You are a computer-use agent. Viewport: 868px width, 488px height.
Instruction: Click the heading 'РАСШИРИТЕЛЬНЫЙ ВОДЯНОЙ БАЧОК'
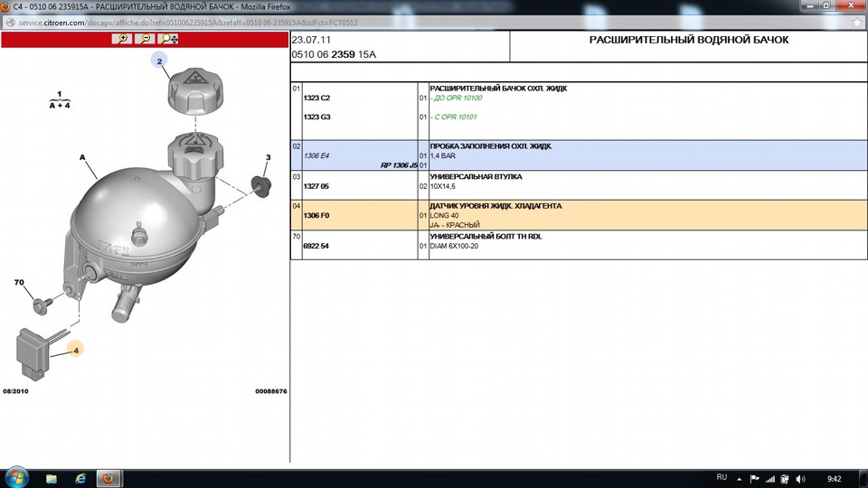pos(689,40)
